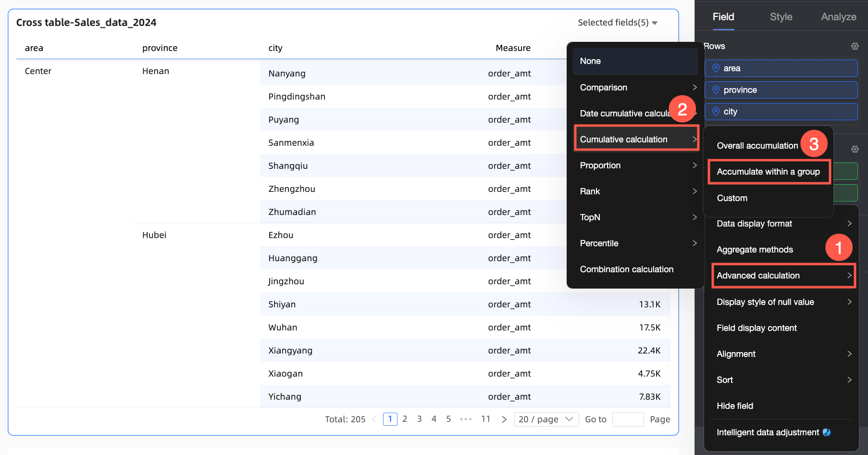868x455 pixels.
Task: Jump ahead with the pagination ellipsis
Action: coord(466,419)
